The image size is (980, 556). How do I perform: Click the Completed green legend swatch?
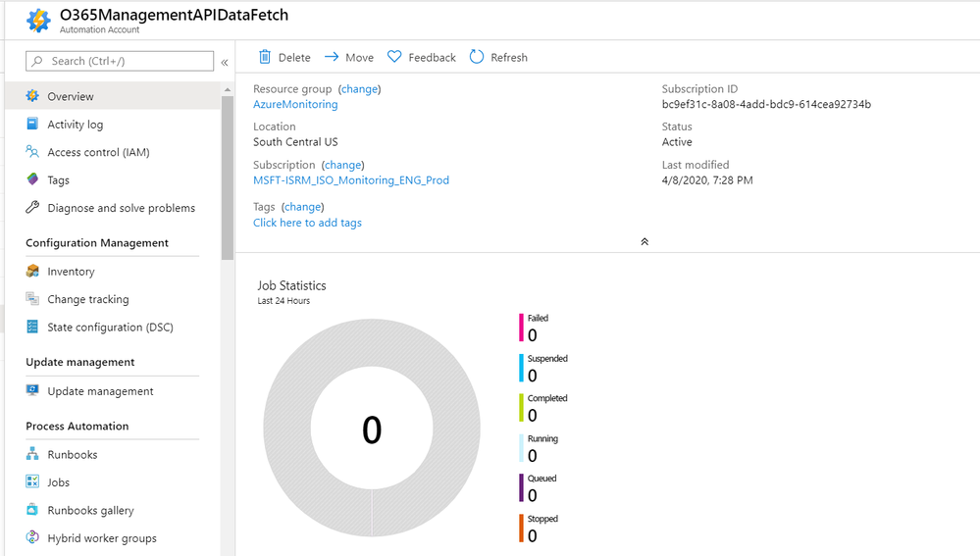pyautogui.click(x=521, y=407)
